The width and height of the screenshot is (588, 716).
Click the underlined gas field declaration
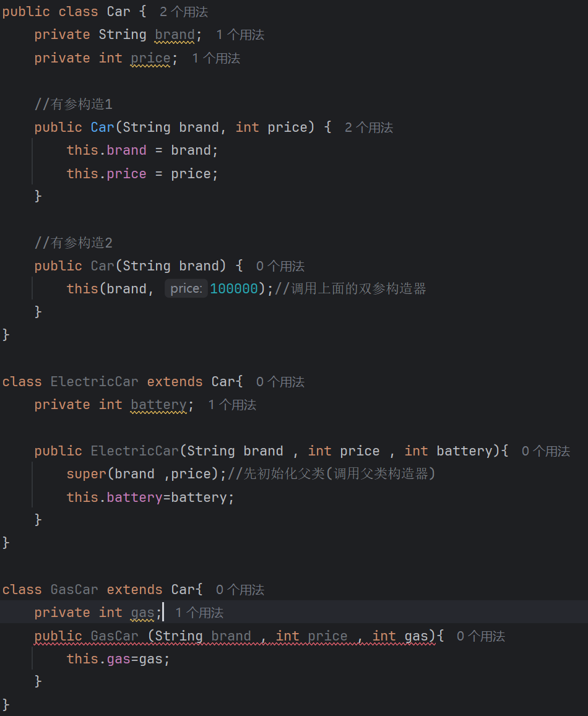point(142,613)
